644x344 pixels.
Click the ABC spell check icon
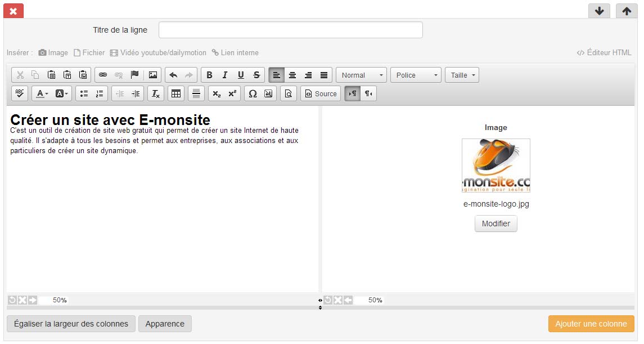(20, 93)
